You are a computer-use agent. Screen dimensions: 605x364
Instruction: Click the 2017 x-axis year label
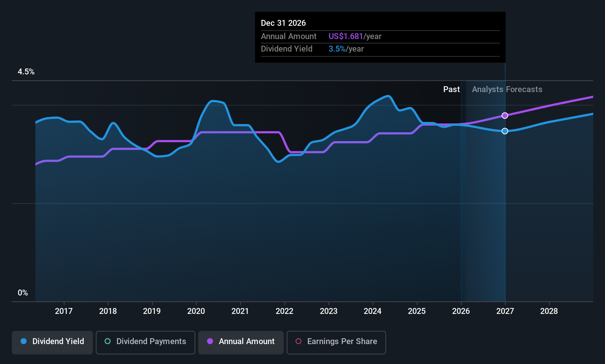tap(64, 311)
